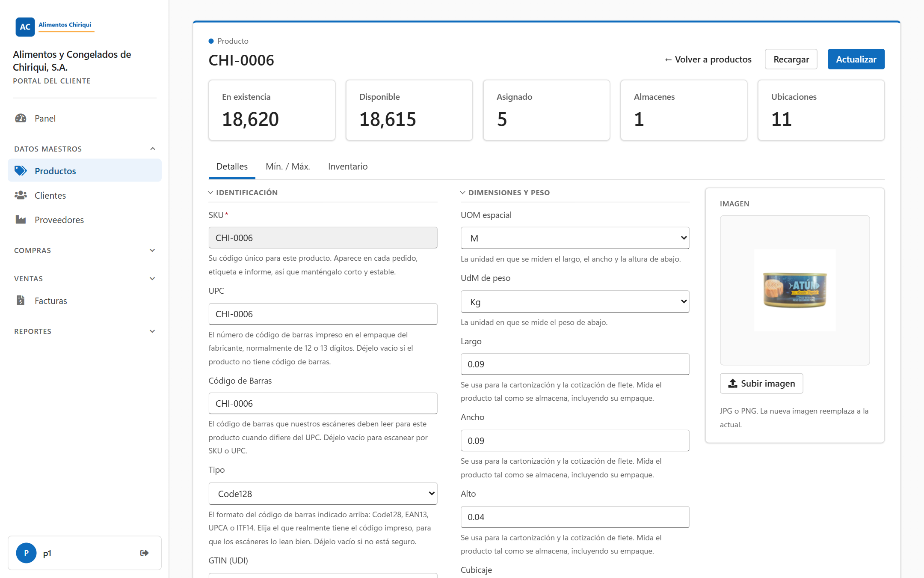Click the Disponible 18,615 card
The width and height of the screenshot is (924, 578).
409,110
